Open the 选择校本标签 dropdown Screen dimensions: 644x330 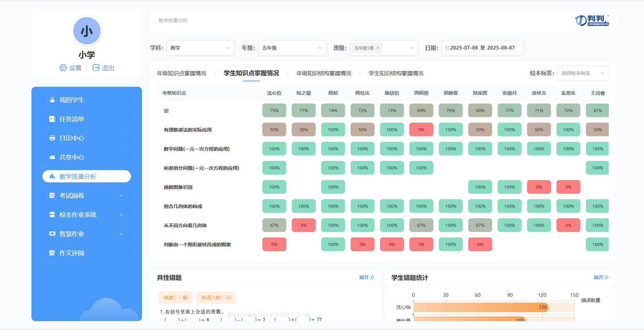point(583,73)
